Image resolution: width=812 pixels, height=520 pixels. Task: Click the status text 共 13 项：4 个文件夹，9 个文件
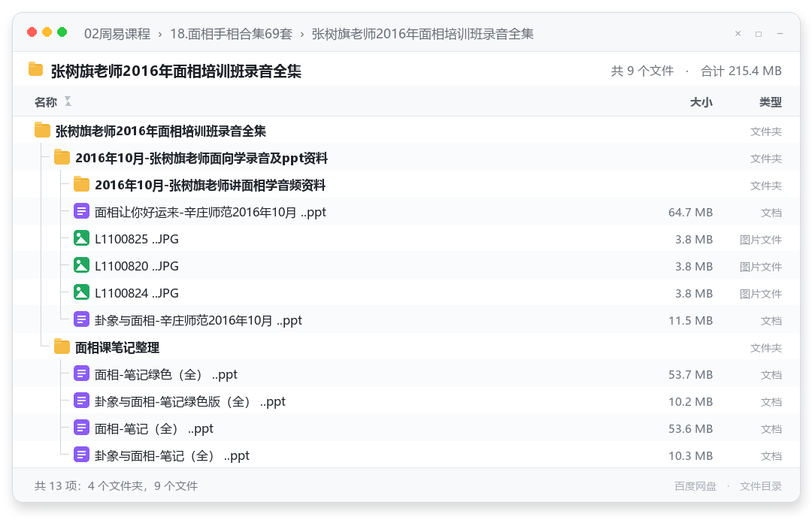point(116,486)
